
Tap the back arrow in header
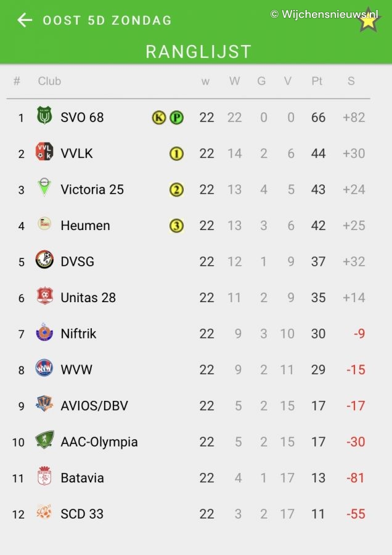pyautogui.click(x=25, y=20)
